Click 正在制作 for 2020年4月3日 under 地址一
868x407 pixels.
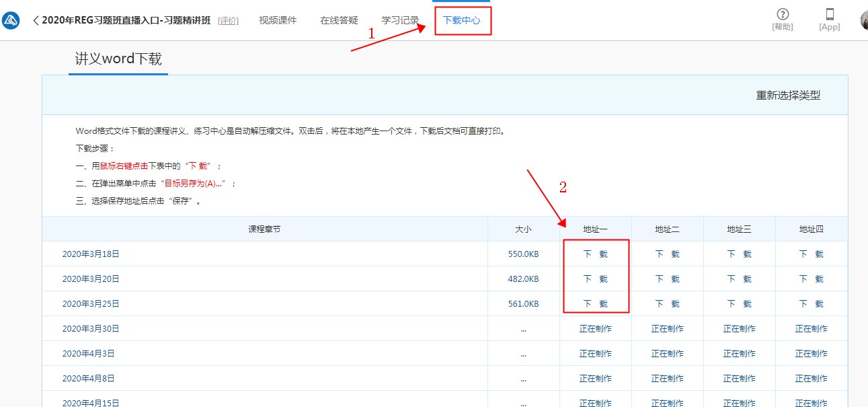tap(595, 354)
